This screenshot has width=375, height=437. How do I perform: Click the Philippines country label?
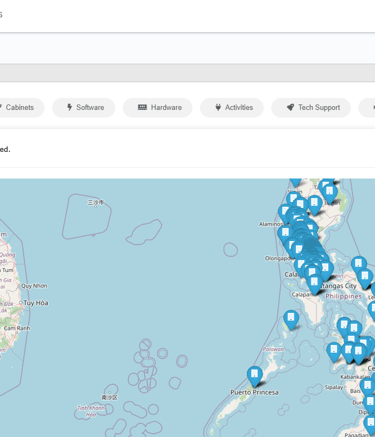(343, 296)
